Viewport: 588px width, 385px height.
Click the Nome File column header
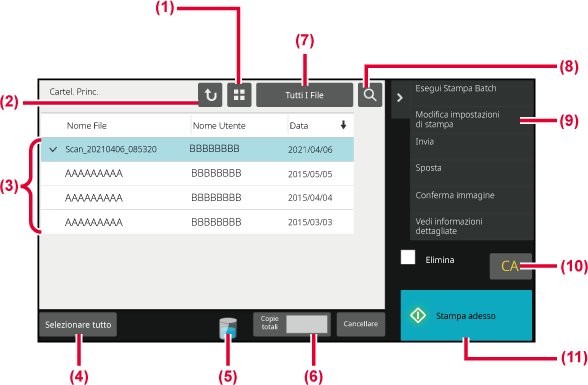point(87,126)
